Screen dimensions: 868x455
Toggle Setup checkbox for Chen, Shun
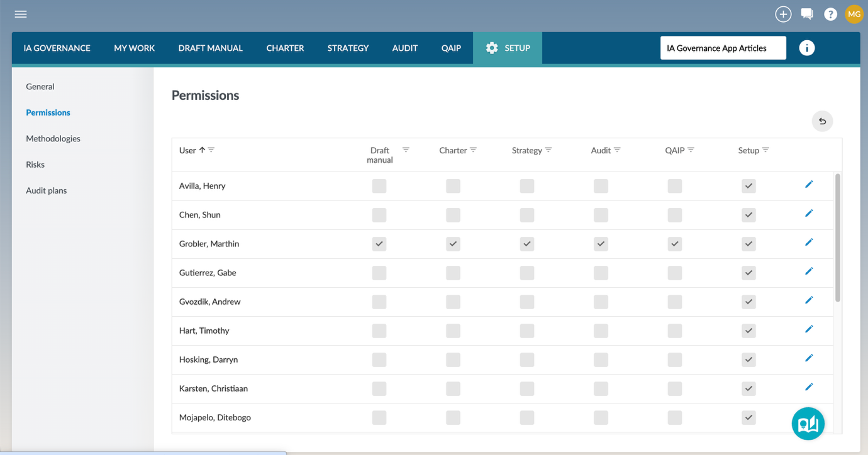click(748, 215)
